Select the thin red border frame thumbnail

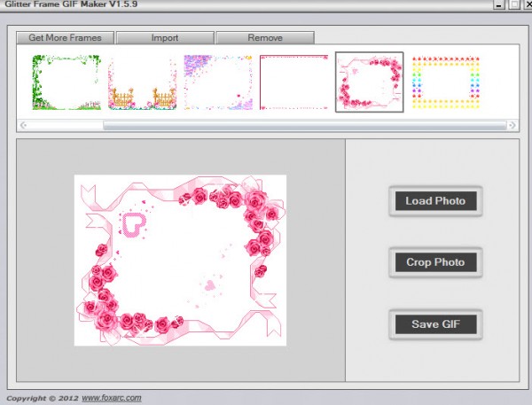click(x=293, y=82)
